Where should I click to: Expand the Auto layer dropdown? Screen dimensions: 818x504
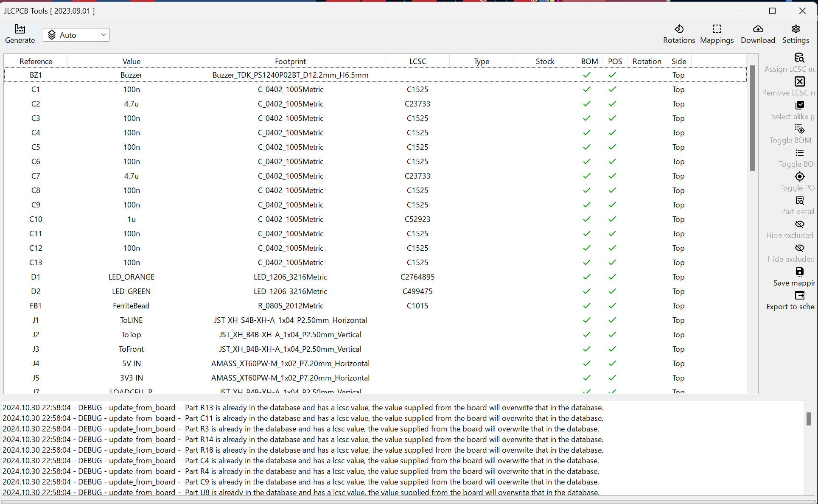pos(103,35)
